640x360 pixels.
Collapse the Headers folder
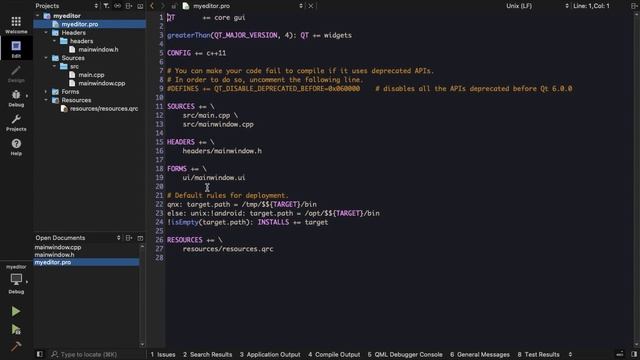(46, 33)
